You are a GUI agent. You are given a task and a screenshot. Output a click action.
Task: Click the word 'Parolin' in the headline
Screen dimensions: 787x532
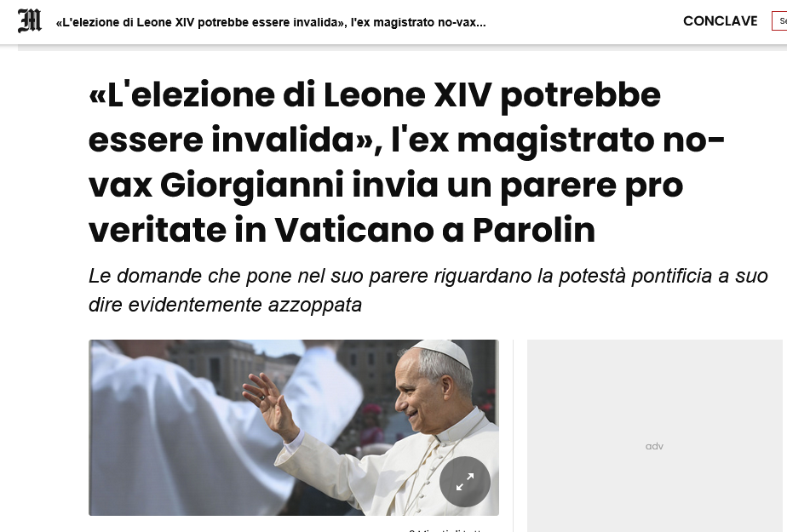click(x=534, y=230)
